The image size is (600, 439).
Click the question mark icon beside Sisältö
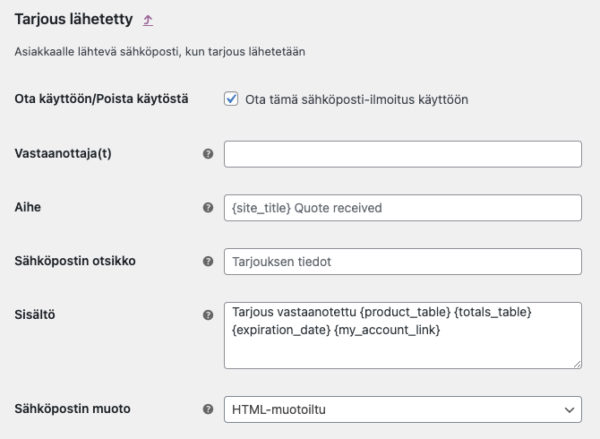[x=208, y=315]
